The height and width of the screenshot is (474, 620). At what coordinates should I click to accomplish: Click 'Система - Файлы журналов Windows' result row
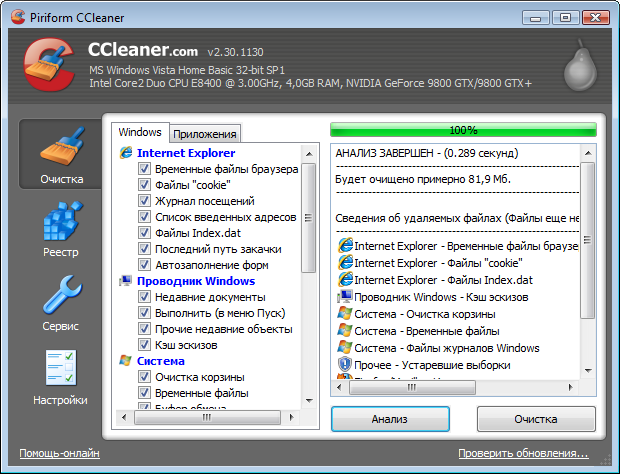coord(439,347)
